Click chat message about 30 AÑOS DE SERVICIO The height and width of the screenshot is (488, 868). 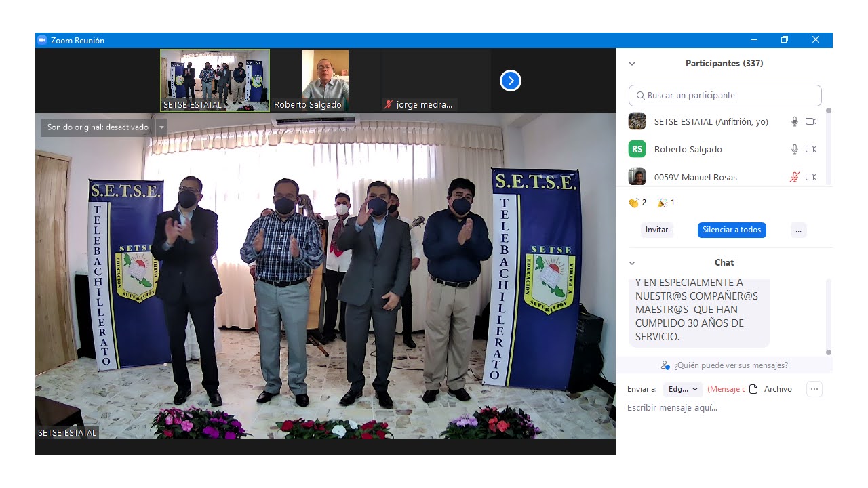click(x=699, y=312)
